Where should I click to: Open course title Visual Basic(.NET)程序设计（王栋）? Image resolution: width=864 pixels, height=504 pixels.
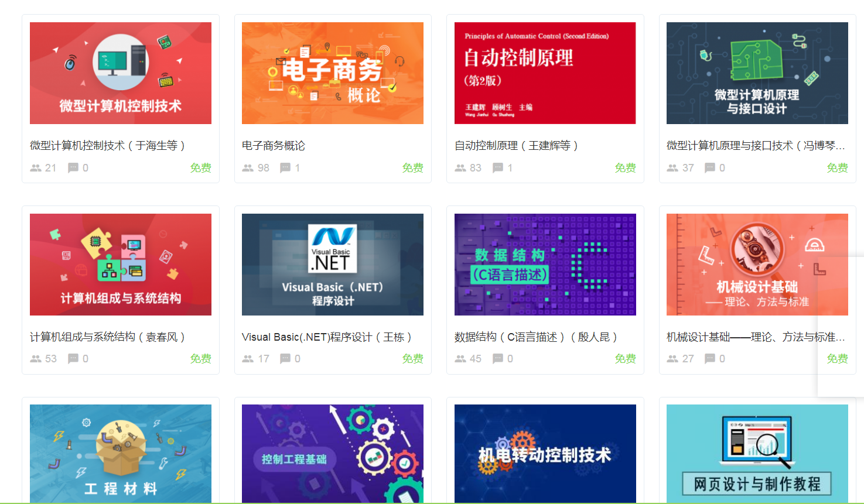coord(327,337)
